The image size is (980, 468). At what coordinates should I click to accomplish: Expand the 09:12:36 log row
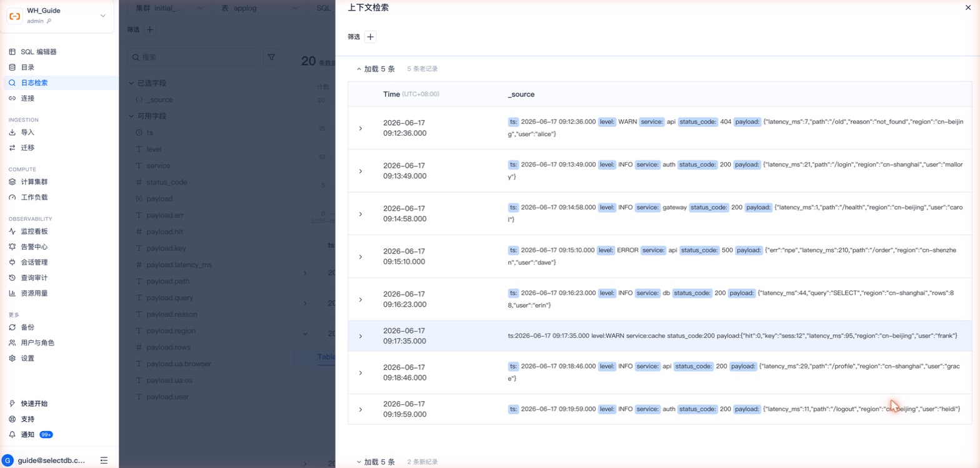360,128
